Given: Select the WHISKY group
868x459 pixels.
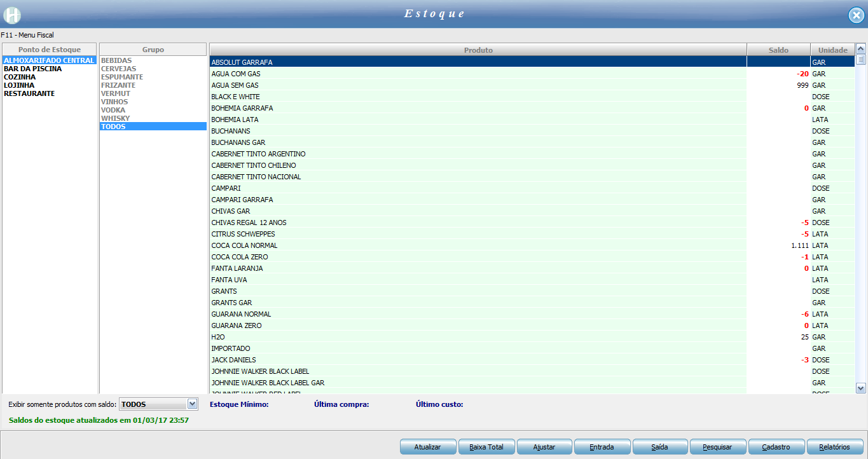Looking at the screenshot, I should click(153, 118).
